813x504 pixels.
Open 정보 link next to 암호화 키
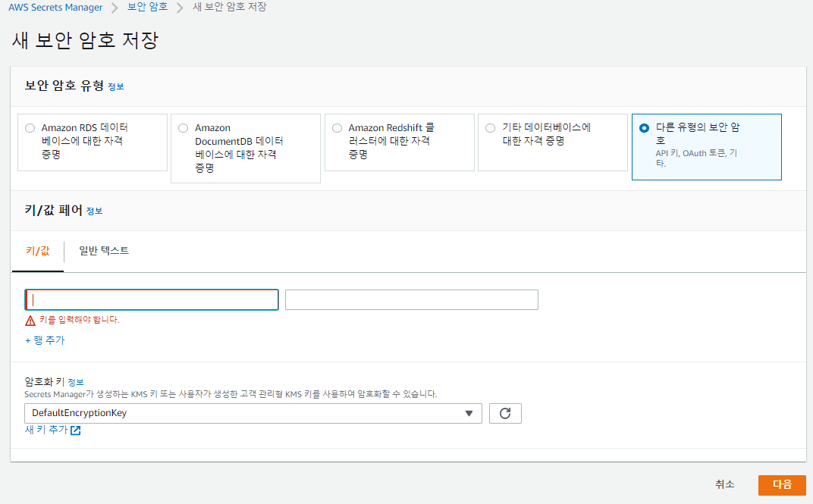76,382
